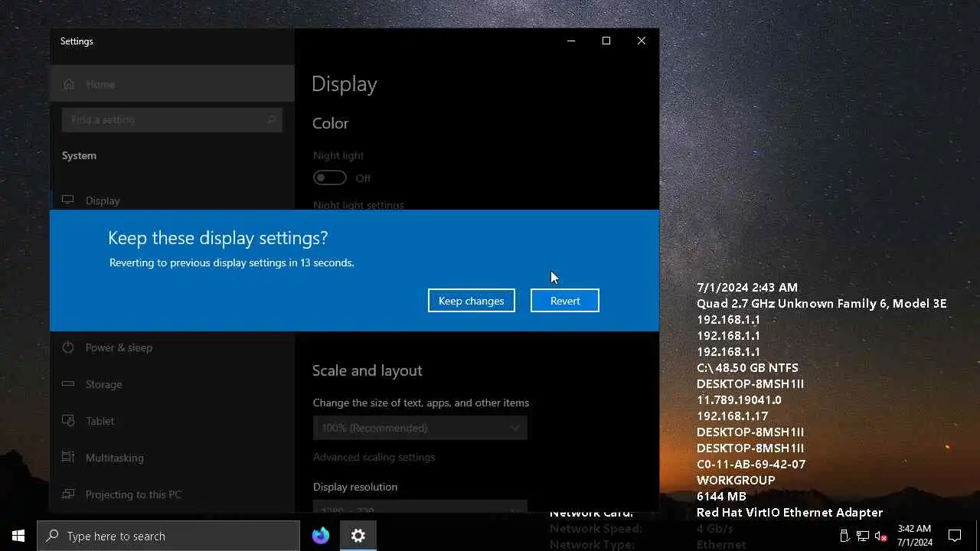Click the taskbar search magnifier icon
The height and width of the screenshot is (551, 980).
[52, 536]
